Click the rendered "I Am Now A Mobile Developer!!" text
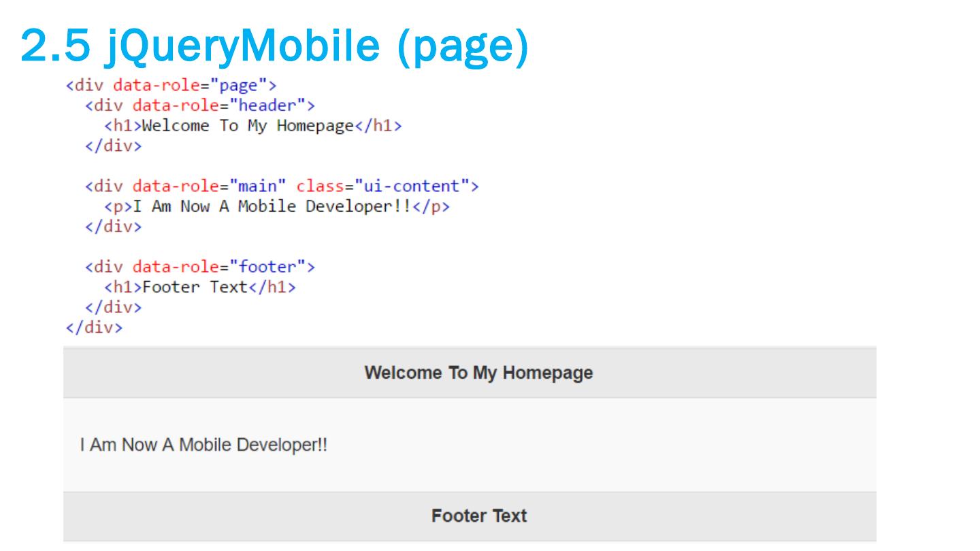Viewport: 980px width, 551px height. (203, 446)
